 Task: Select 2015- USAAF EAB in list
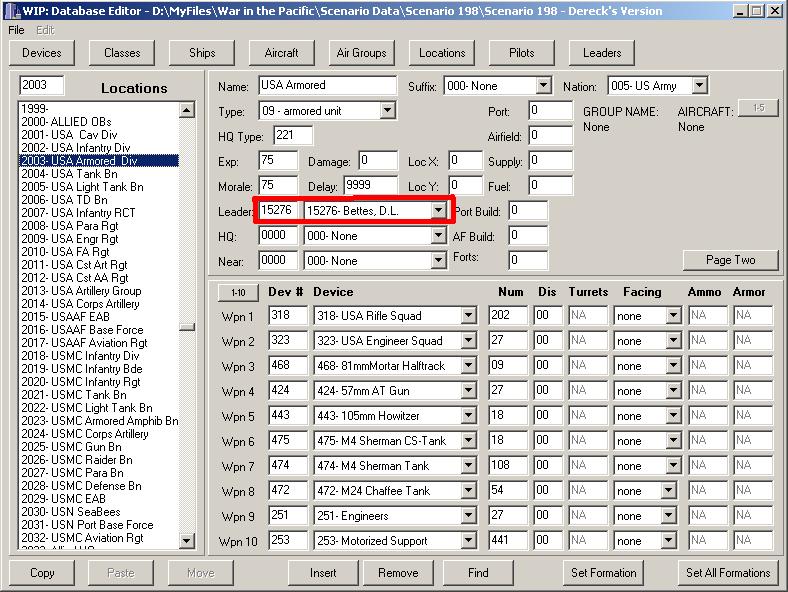[x=98, y=317]
